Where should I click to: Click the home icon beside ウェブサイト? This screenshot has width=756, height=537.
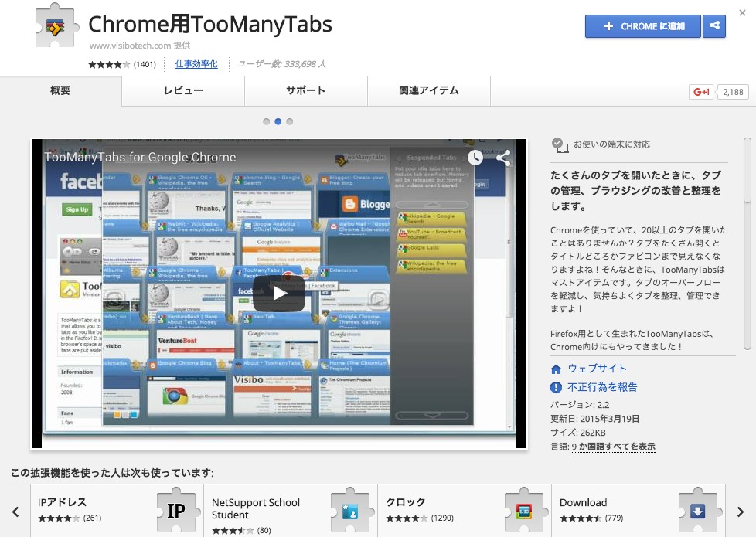tap(556, 369)
